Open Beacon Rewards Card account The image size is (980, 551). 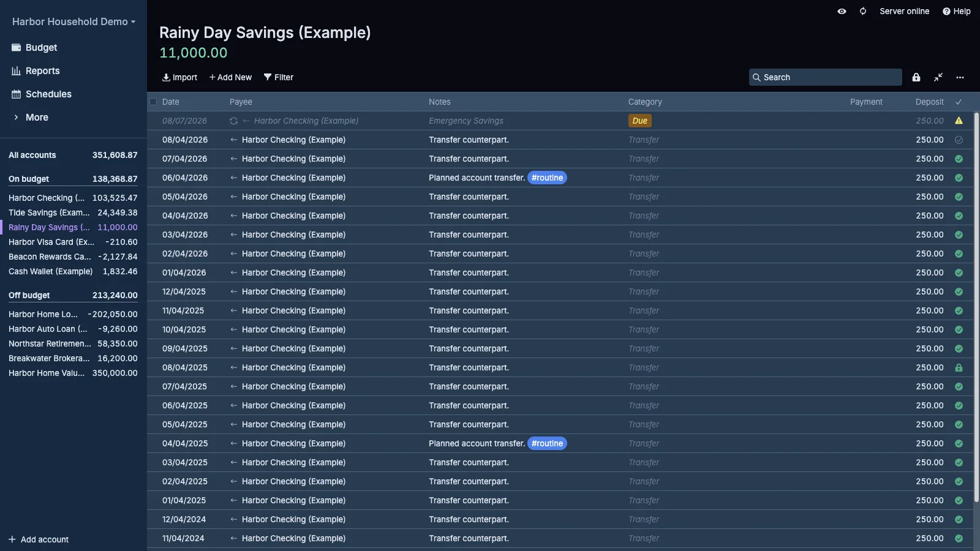click(73, 257)
